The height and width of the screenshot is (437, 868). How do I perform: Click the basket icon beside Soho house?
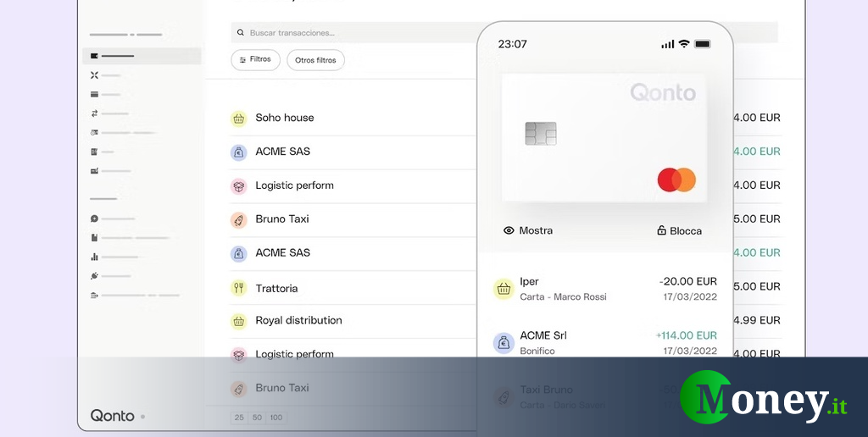(x=238, y=119)
